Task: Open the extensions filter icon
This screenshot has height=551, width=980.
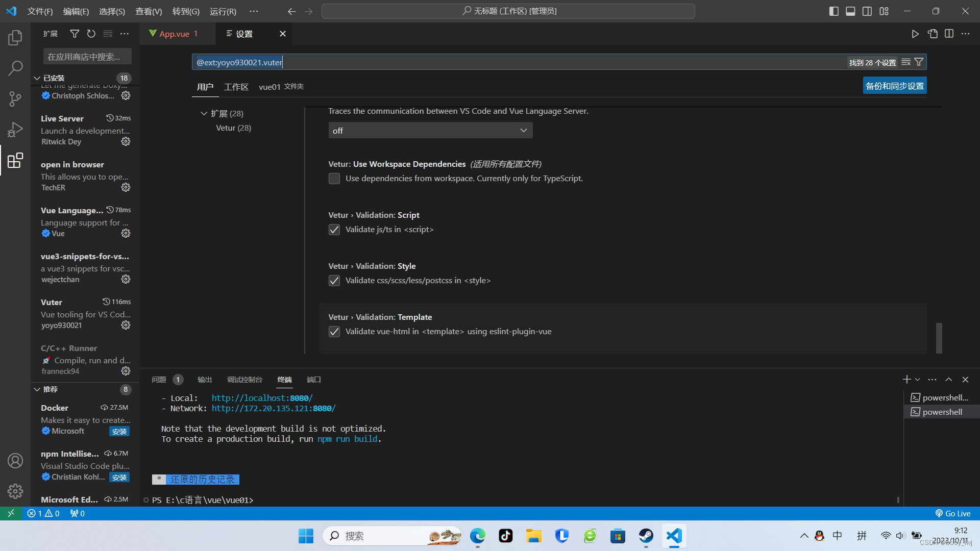Action: point(75,34)
